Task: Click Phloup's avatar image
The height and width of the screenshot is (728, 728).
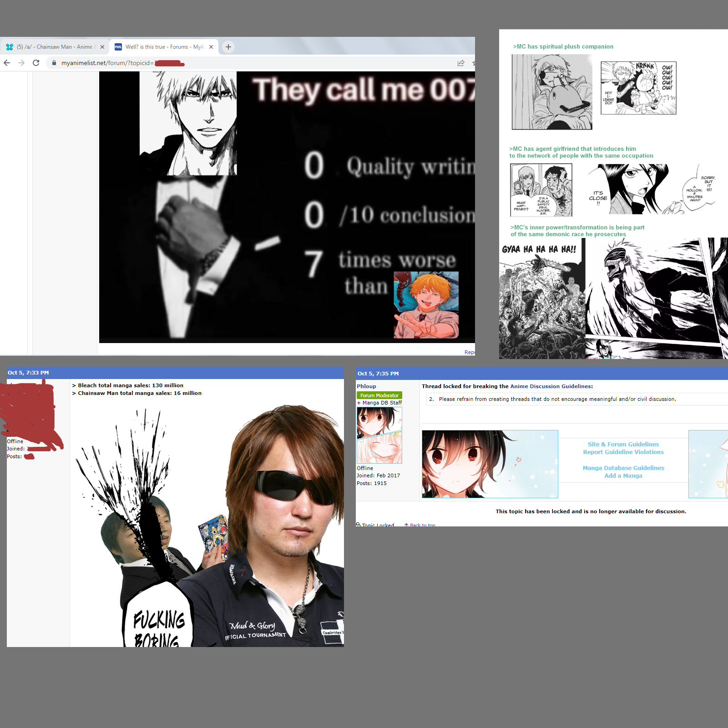Action: [379, 435]
